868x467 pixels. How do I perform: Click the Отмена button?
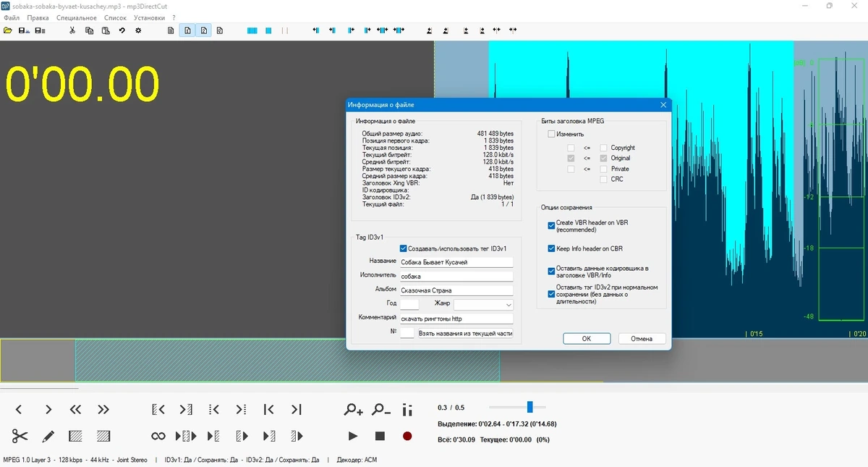click(642, 339)
